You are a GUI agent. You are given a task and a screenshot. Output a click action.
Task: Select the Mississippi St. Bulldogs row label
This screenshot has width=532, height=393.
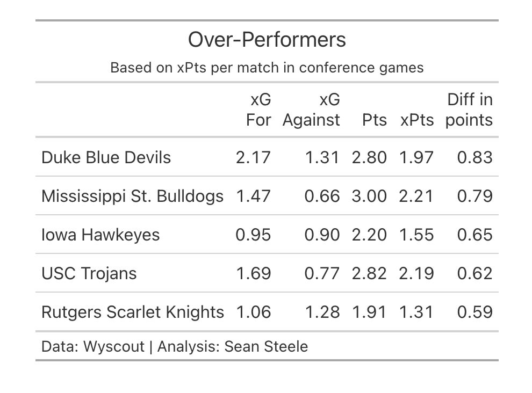pos(132,196)
